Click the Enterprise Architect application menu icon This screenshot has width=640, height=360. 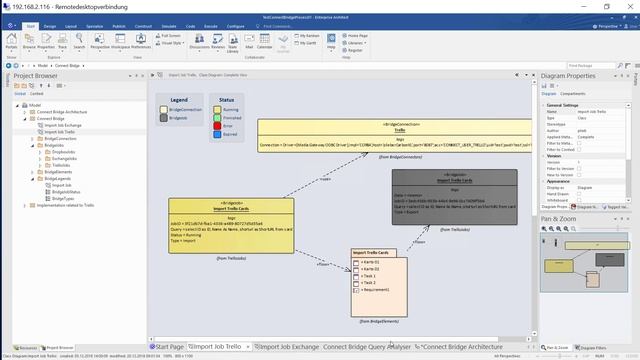[x=10, y=26]
